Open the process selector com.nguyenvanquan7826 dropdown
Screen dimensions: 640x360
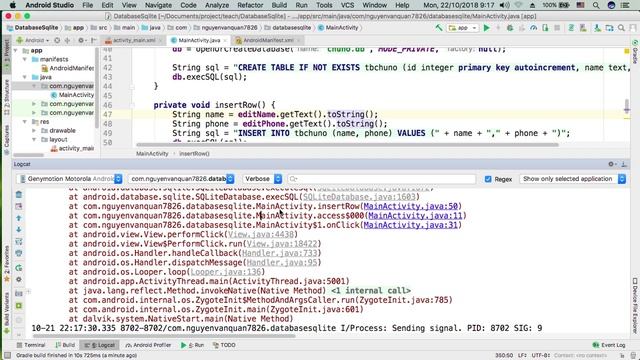click(x=181, y=179)
